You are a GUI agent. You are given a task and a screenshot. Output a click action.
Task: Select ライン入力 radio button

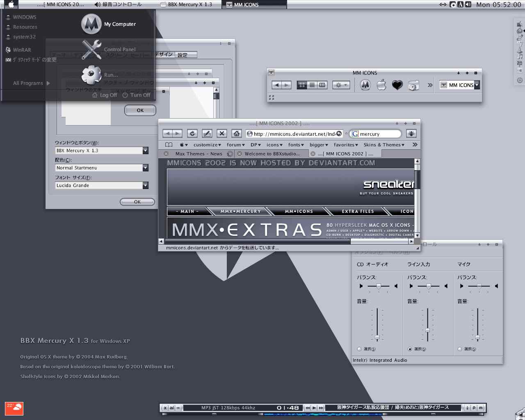coord(410,349)
